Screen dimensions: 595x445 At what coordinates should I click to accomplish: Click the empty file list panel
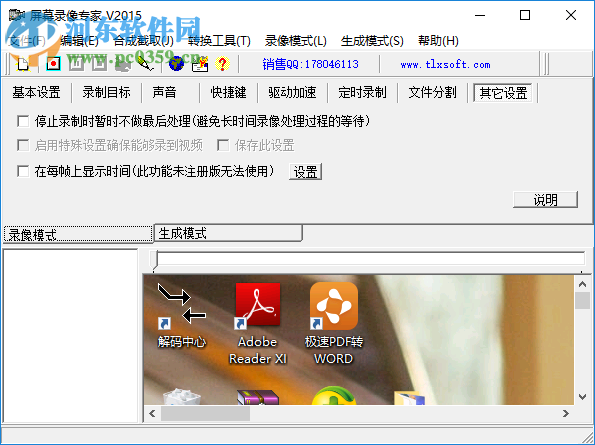[70, 336]
